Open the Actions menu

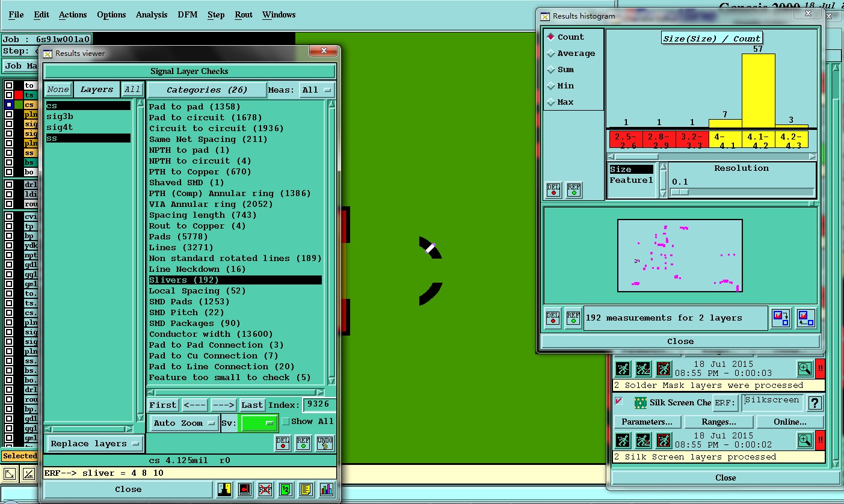click(73, 14)
